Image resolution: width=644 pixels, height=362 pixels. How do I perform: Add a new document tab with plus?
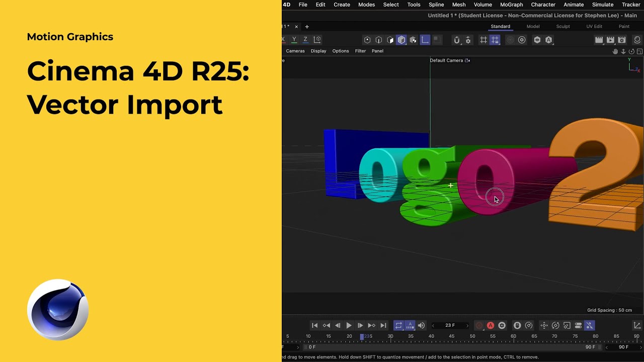coord(307,27)
